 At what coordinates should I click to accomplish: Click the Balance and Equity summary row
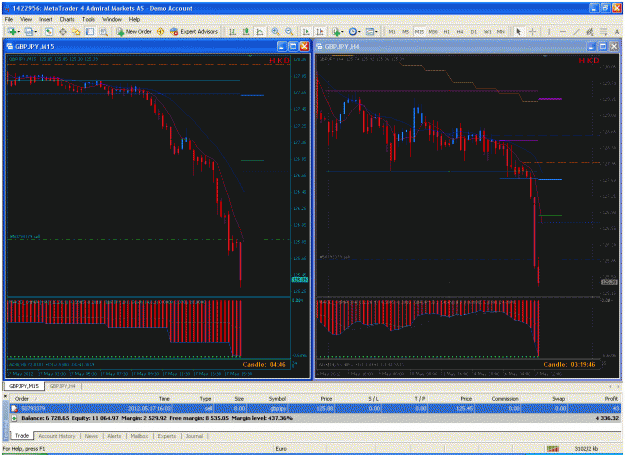pos(315,418)
